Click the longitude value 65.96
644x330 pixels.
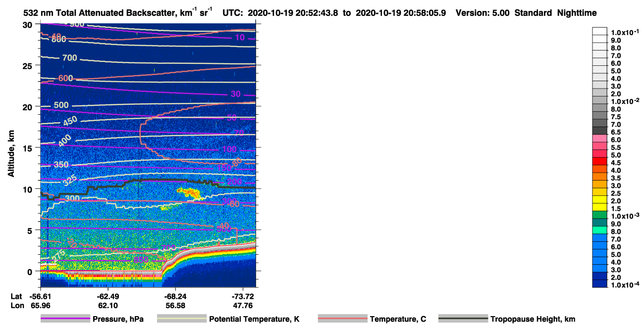[40, 305]
